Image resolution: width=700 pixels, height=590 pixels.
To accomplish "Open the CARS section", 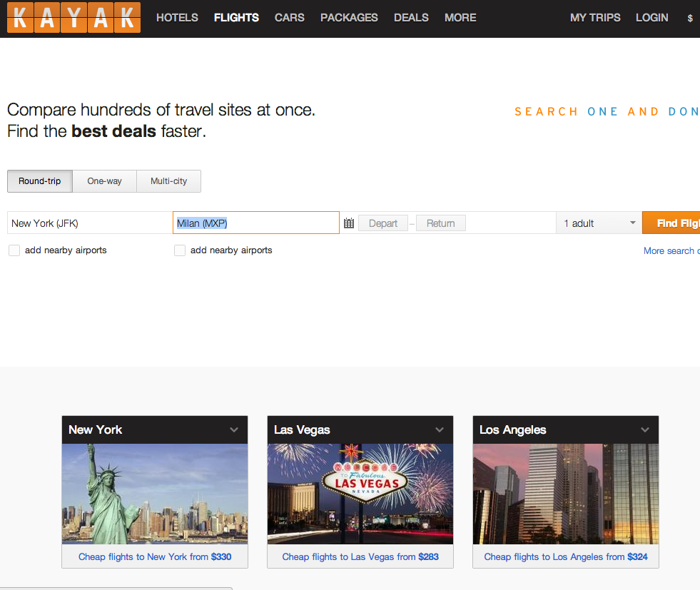I will coord(289,17).
